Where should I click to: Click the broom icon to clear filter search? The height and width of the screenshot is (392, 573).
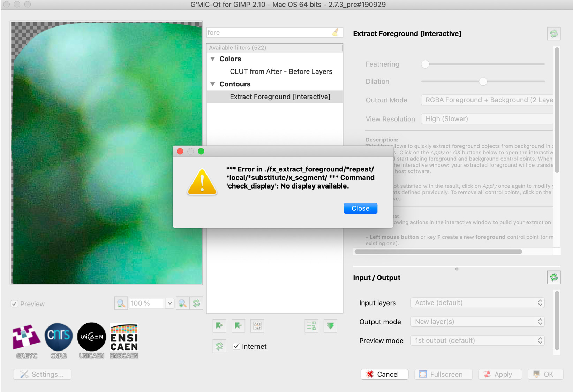pos(335,32)
